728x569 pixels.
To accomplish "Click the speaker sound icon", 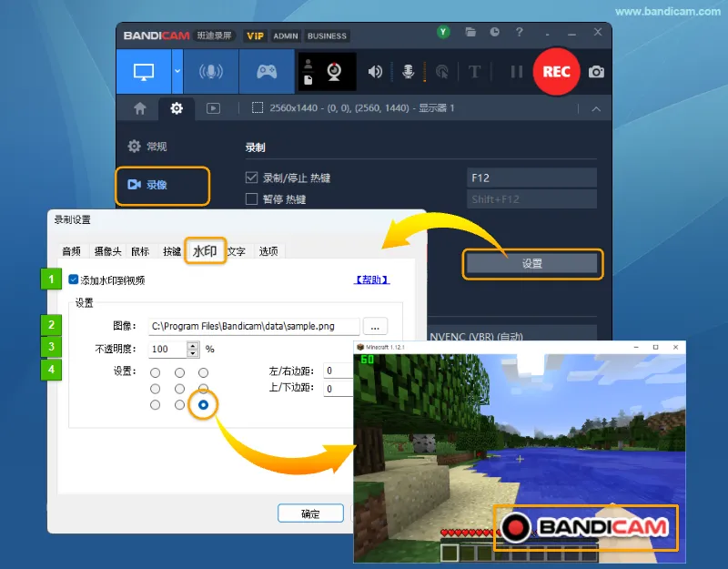I will coord(375,72).
